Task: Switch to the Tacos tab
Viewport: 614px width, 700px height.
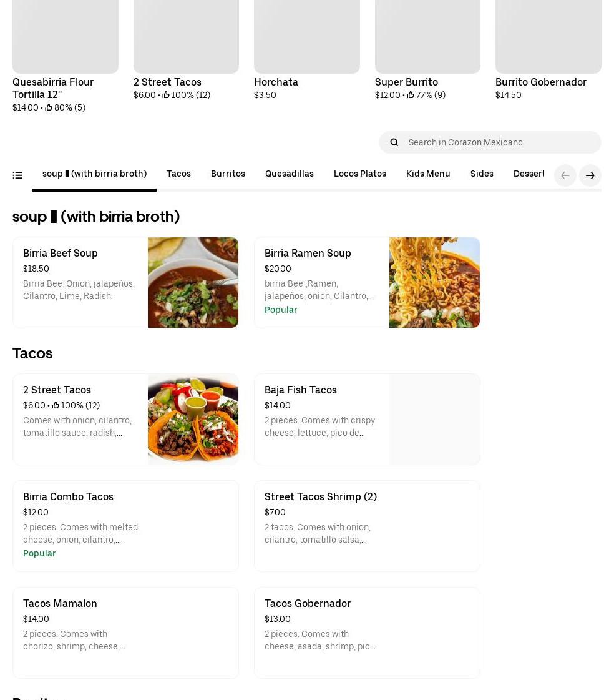Action: [178, 174]
